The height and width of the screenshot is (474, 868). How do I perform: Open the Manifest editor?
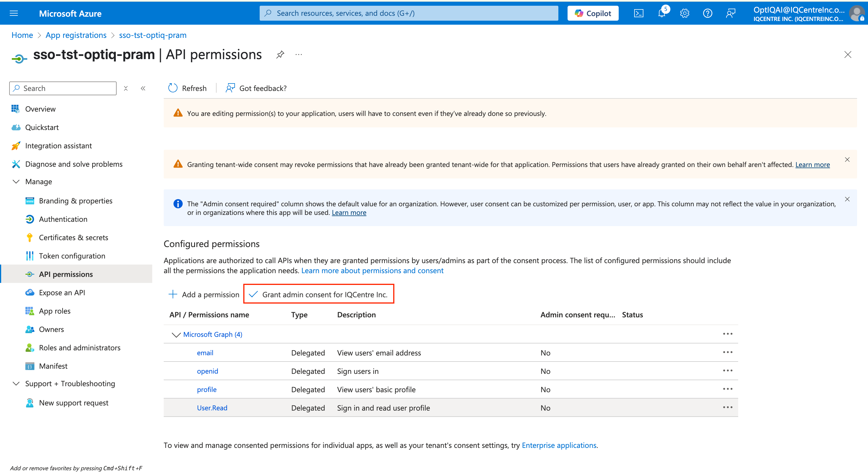pyautogui.click(x=53, y=366)
